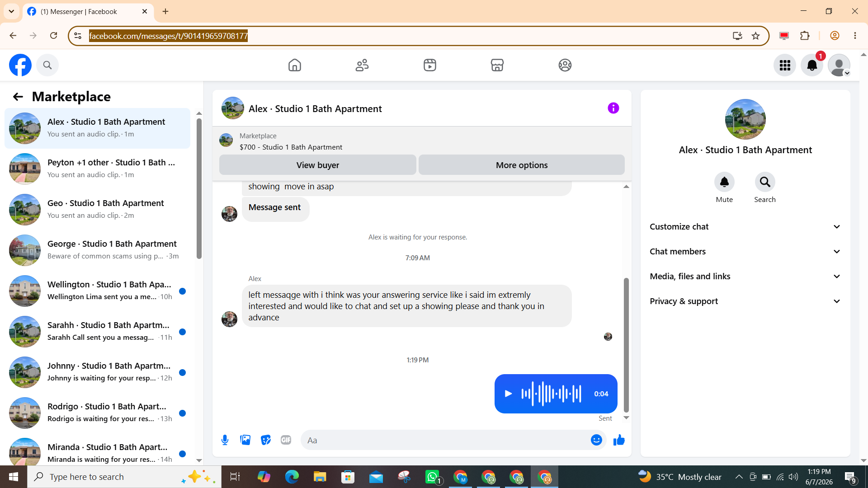Attach a photo using the image icon
Screen dimensions: 868x488
point(245,440)
